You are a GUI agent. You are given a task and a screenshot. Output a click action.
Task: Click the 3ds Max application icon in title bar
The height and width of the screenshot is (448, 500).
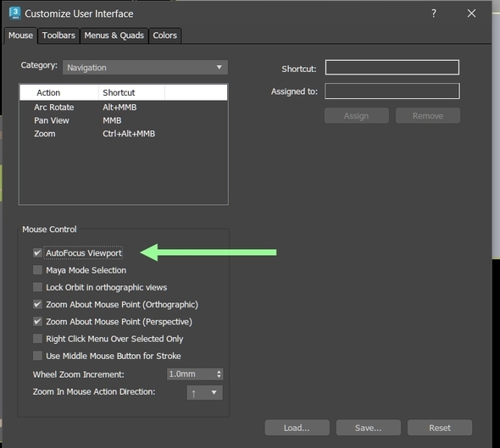[14, 14]
